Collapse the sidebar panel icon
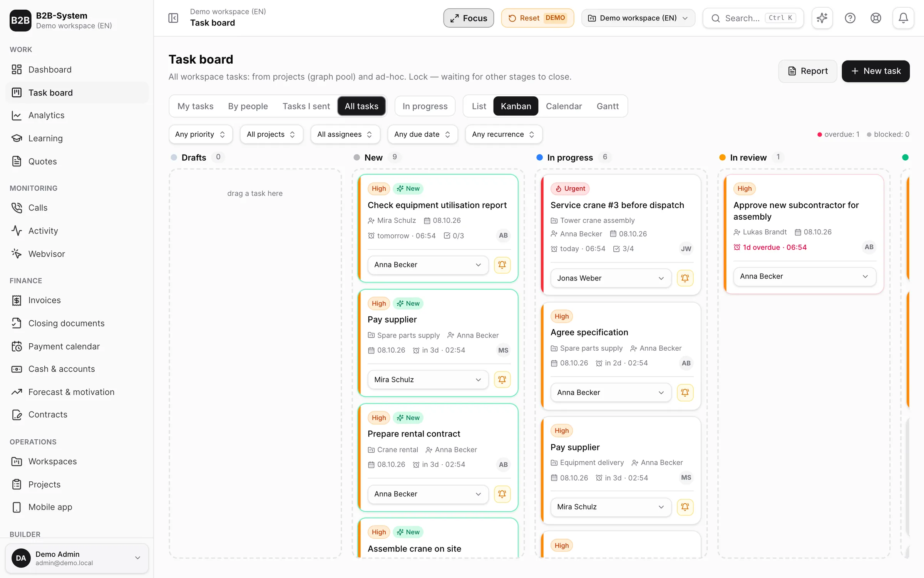This screenshot has width=924, height=578. click(x=173, y=18)
